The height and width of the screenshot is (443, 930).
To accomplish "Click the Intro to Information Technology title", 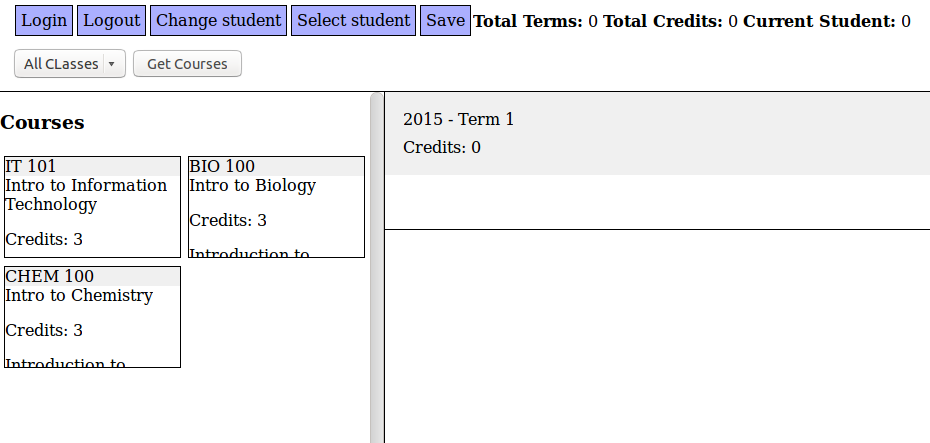I will point(86,195).
